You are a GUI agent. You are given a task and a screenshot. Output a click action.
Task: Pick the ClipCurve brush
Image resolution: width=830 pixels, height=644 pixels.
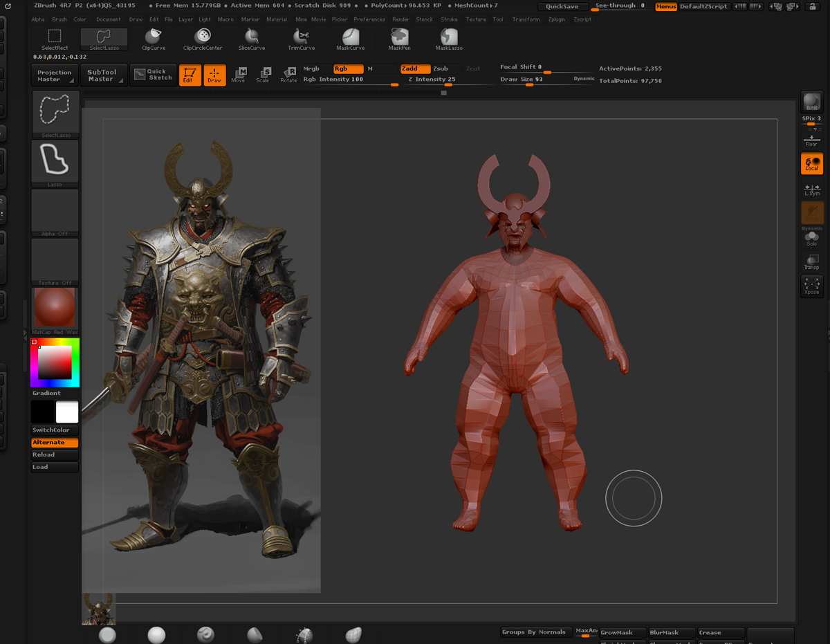point(154,39)
